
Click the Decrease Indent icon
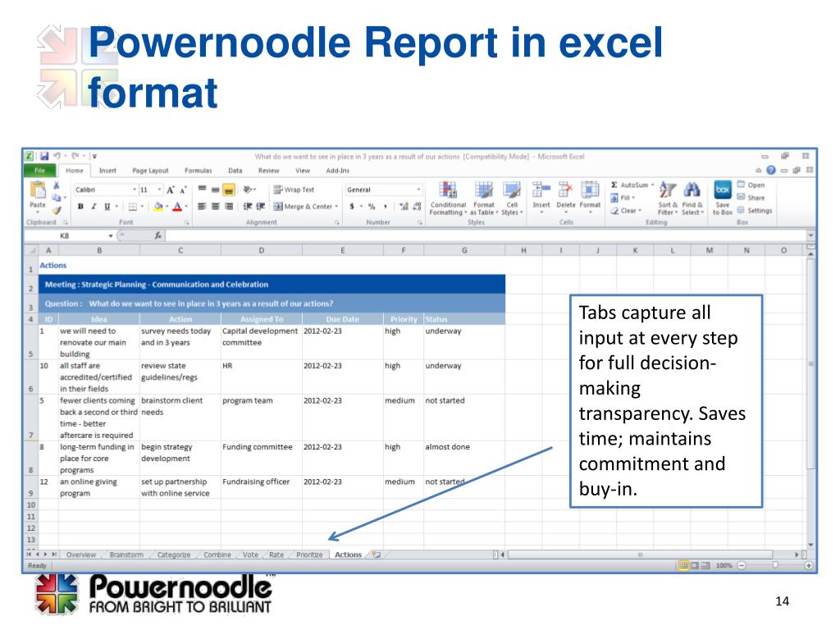tap(248, 206)
